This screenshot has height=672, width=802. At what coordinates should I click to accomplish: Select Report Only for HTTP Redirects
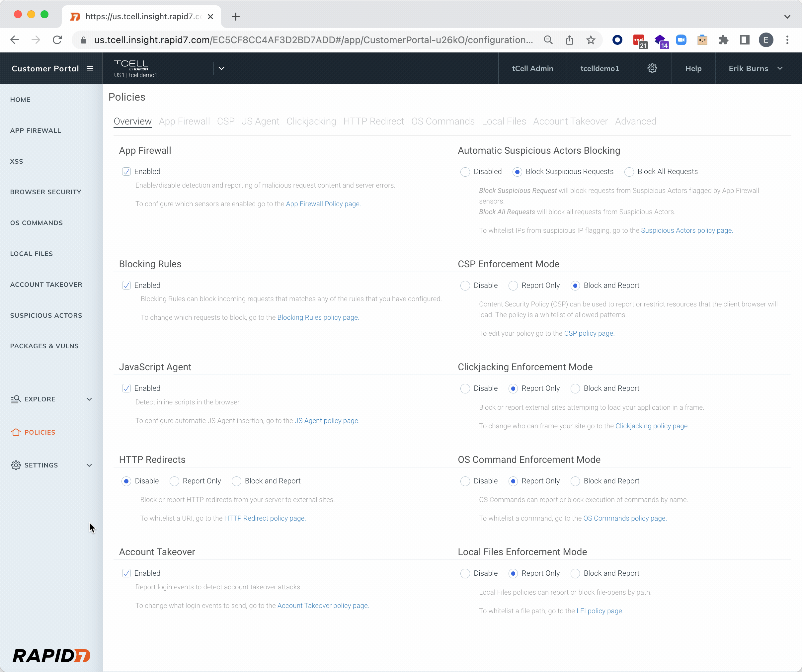174,481
